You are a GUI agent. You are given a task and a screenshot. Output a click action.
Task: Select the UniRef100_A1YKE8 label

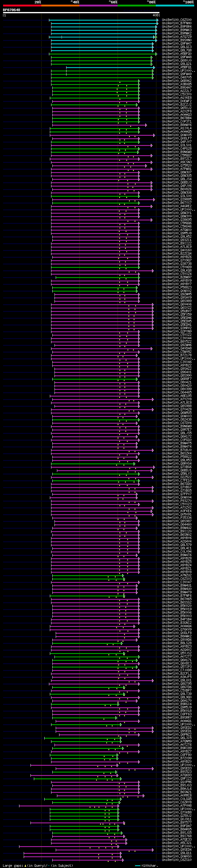coord(177,98)
